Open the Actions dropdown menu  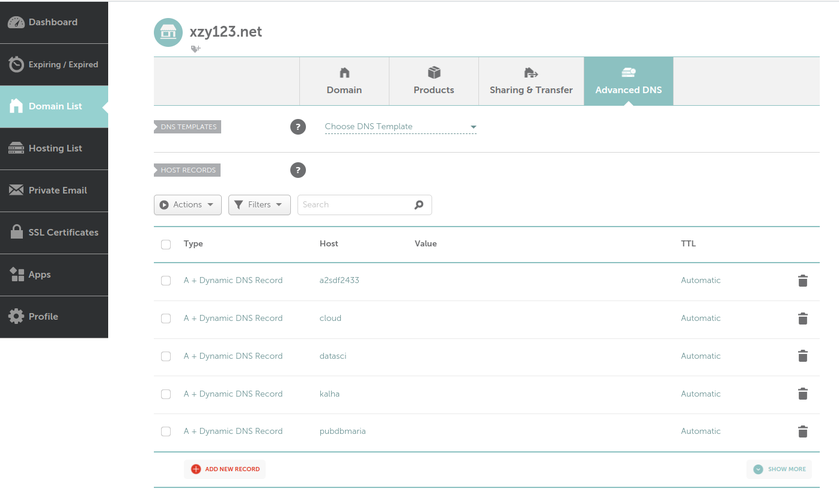click(x=188, y=205)
